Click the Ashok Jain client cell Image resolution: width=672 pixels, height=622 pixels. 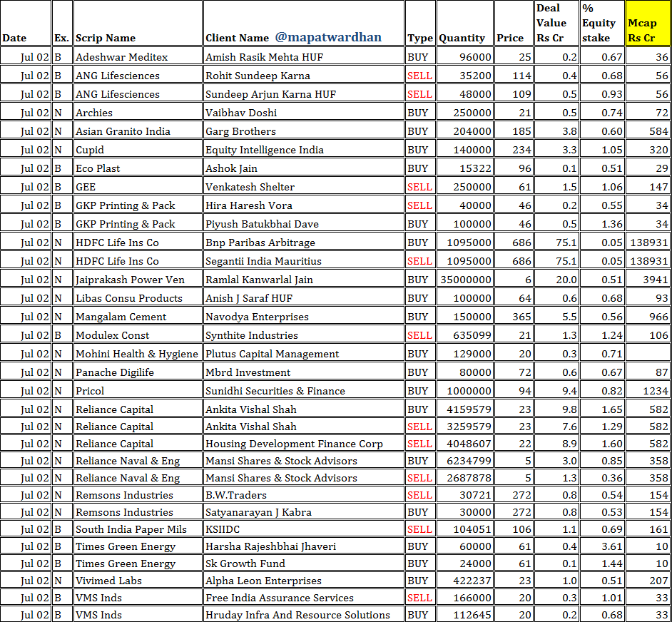304,168
